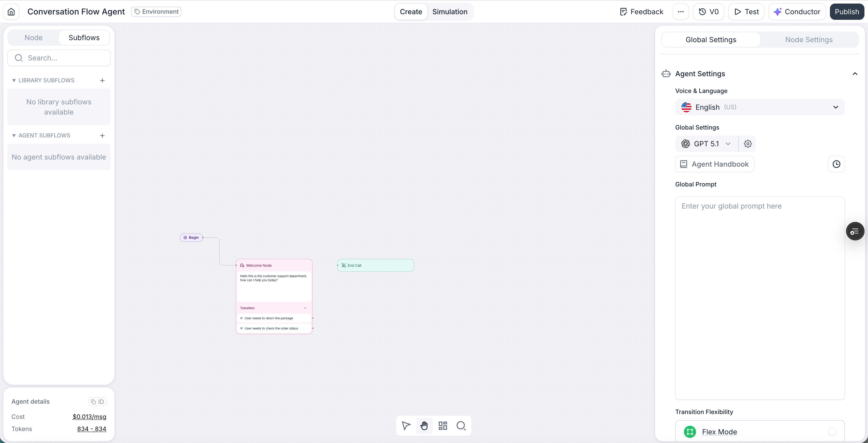Click the auto-layout grid tool
The width and height of the screenshot is (868, 443).
point(443,426)
